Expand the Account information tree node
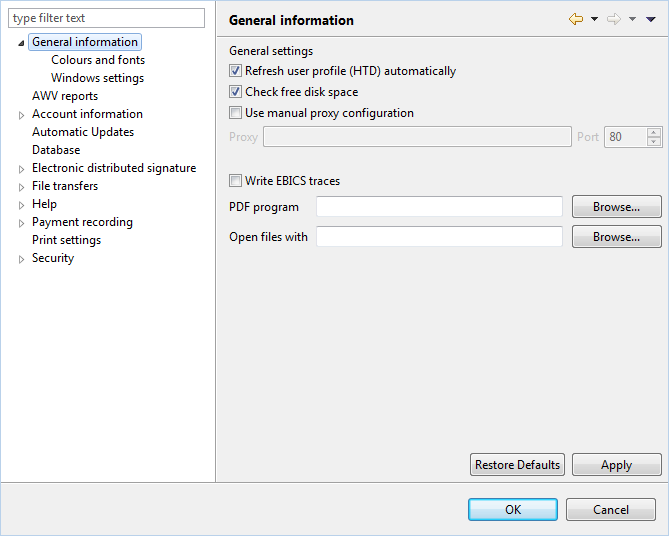 point(21,115)
